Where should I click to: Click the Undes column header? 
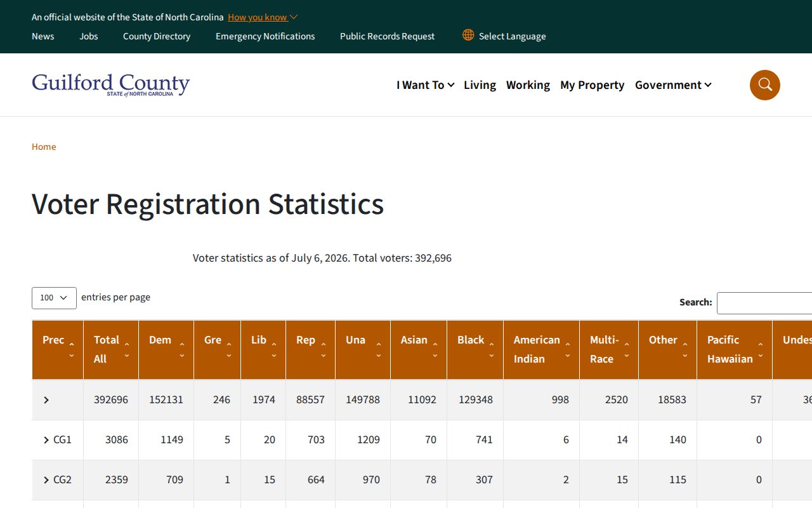tap(792, 350)
